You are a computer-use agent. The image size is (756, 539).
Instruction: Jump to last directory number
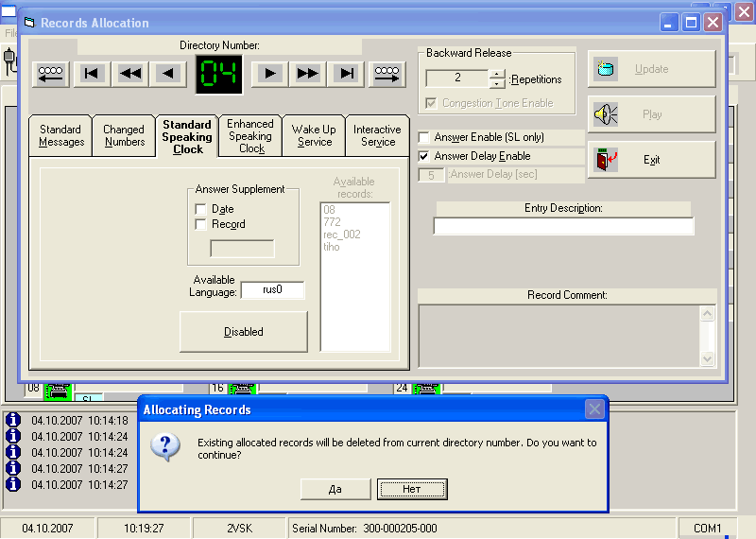347,74
